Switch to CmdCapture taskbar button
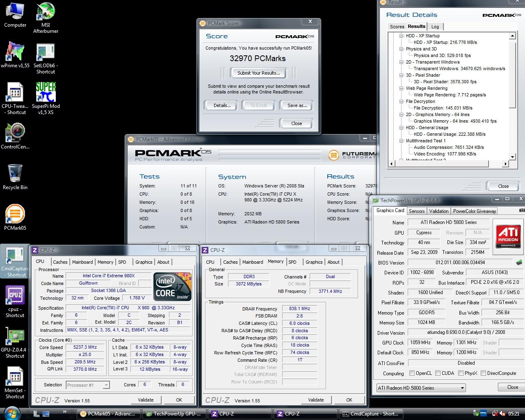This screenshot has width=525, height=420. (x=371, y=414)
